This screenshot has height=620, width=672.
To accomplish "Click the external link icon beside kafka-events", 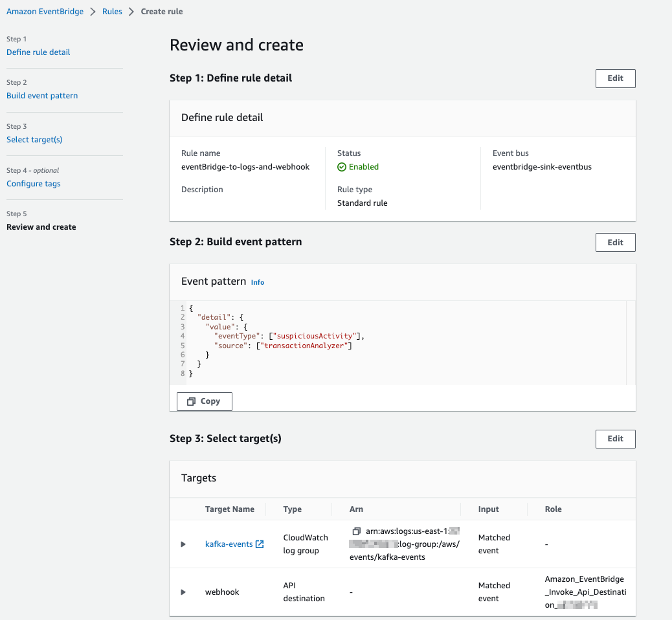I will tap(260, 544).
